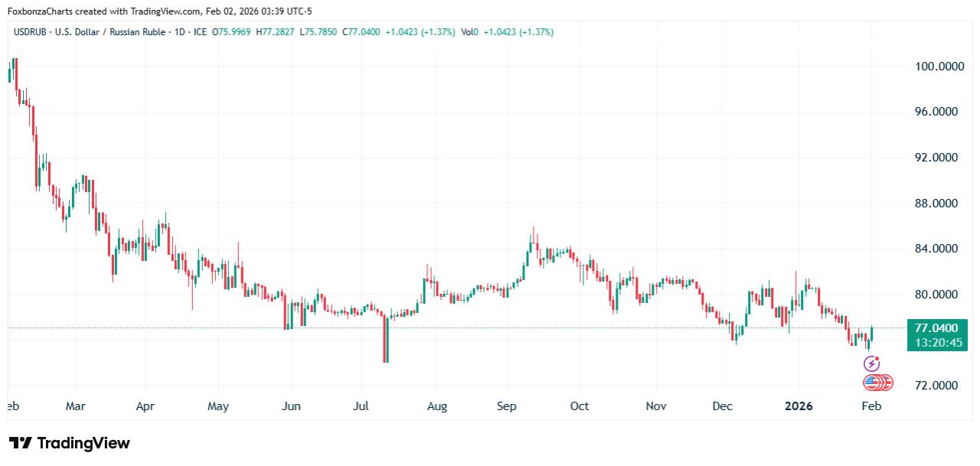Click the Mar label on time axis
Image resolution: width=980 pixels, height=466 pixels.
pyautogui.click(x=75, y=406)
